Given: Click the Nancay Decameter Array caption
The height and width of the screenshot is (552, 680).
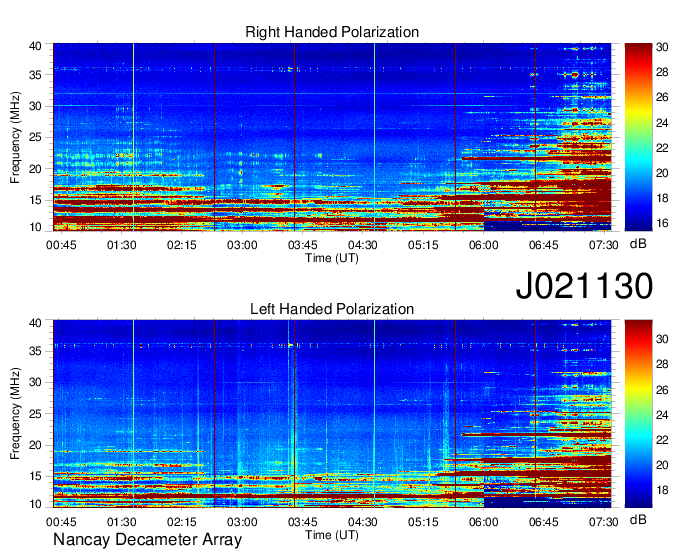Looking at the screenshot, I should (147, 539).
